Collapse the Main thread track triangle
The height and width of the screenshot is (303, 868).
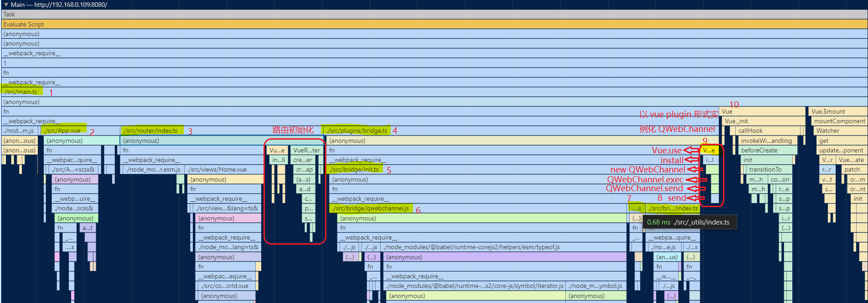coord(6,5)
